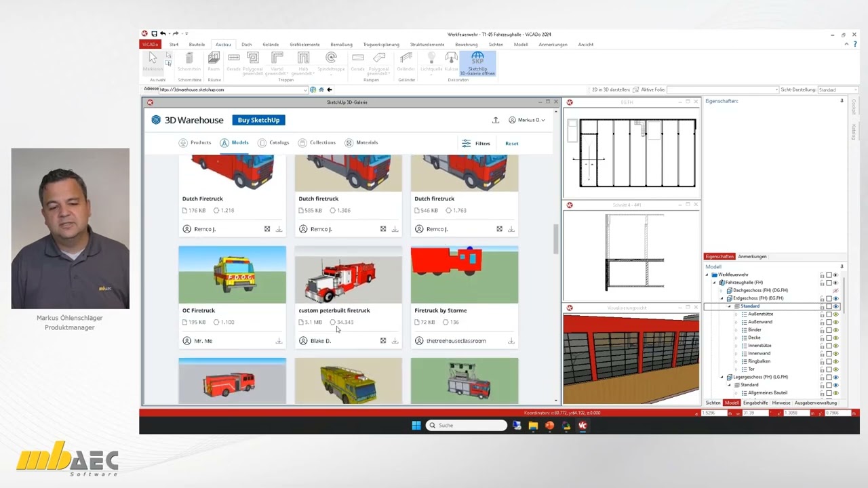Toggle visibility eye for Ringbalken

tap(836, 361)
